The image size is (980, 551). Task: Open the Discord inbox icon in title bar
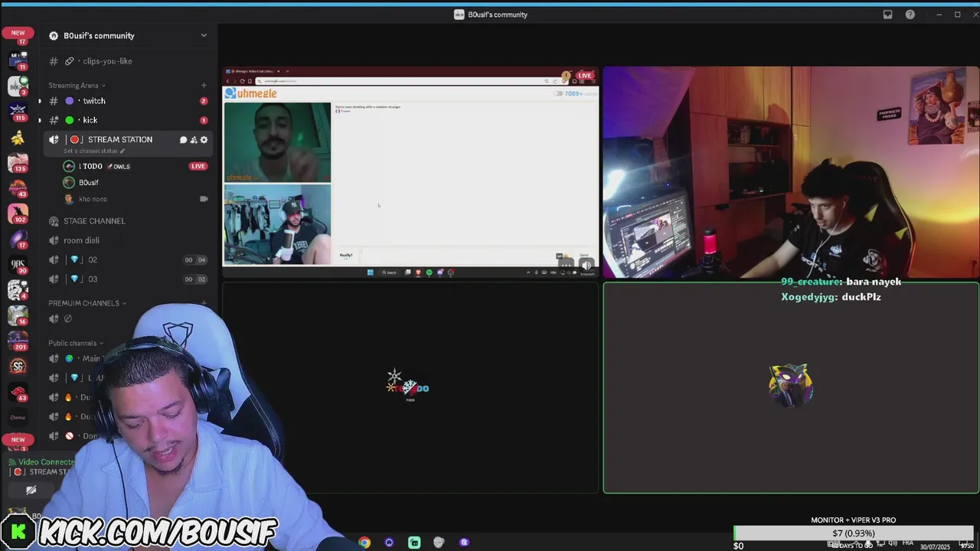tap(887, 15)
